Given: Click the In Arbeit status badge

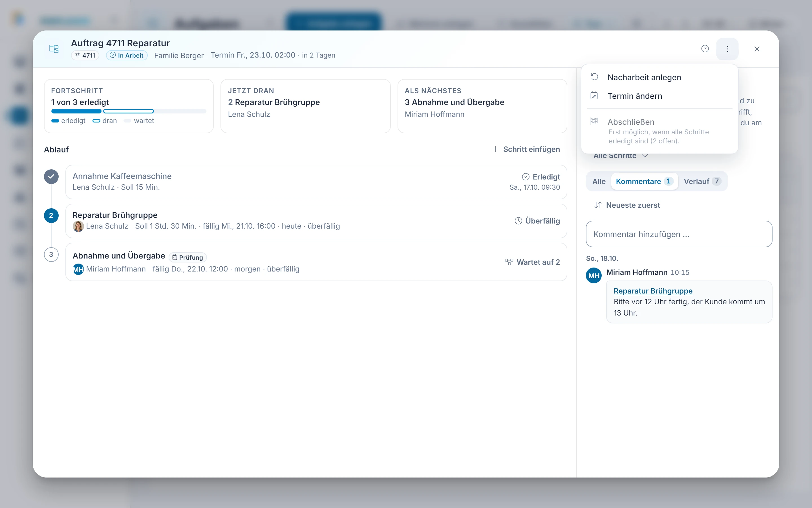Looking at the screenshot, I should [127, 55].
